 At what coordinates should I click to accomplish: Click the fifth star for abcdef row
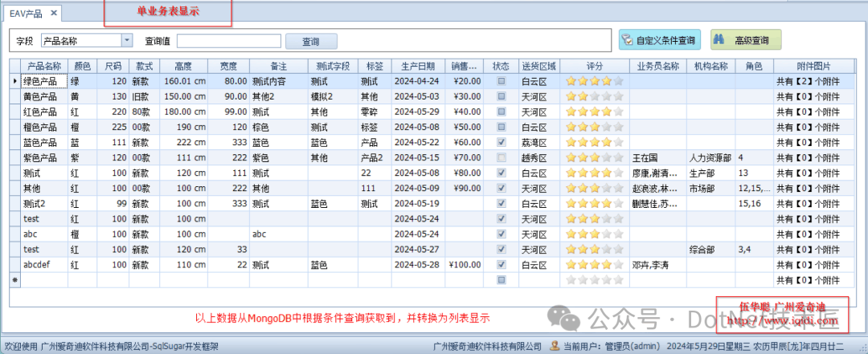coord(618,264)
